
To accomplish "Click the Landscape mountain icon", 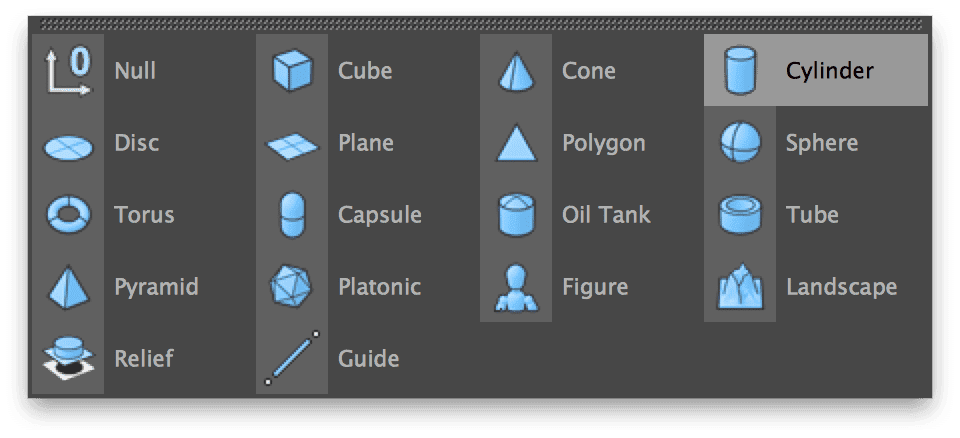I will coord(740,287).
